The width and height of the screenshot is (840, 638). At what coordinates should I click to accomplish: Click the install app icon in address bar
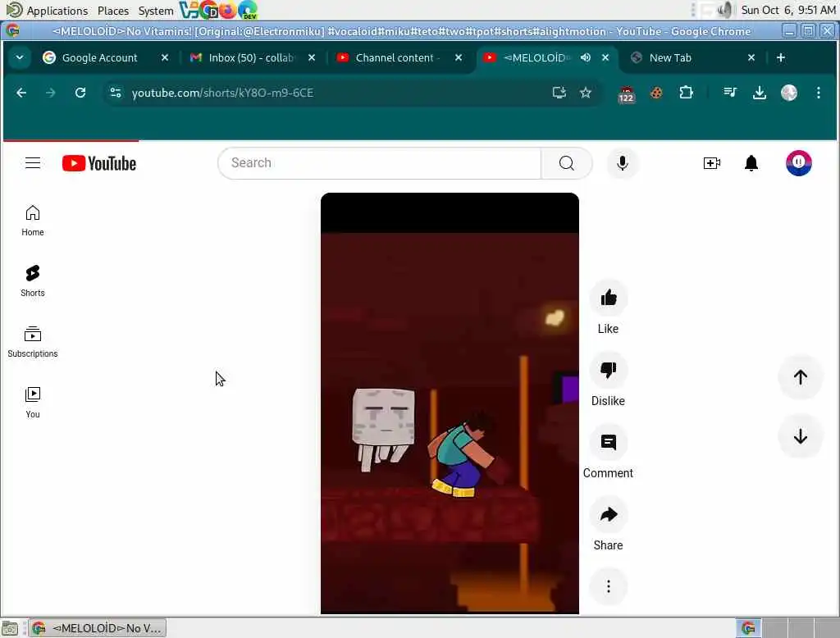(x=559, y=93)
